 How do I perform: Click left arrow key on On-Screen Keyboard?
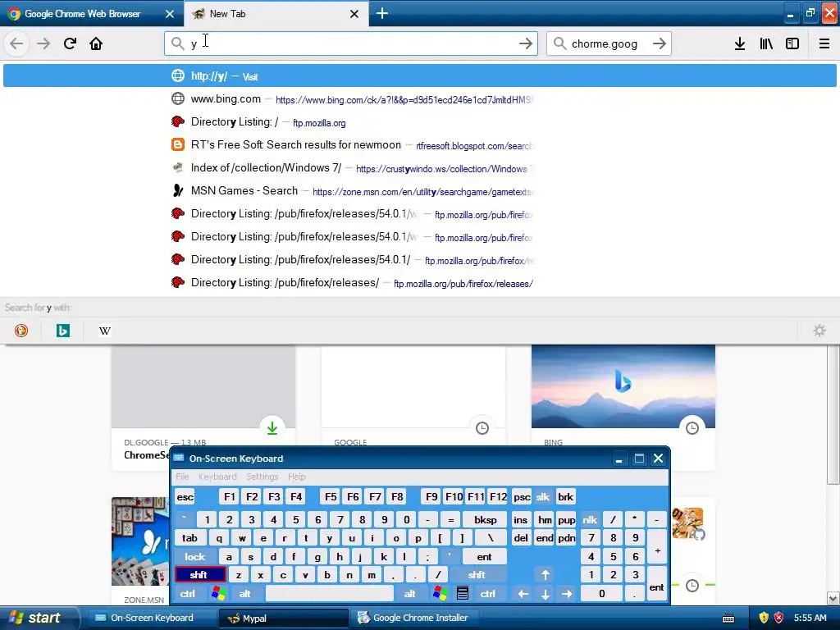[523, 594]
